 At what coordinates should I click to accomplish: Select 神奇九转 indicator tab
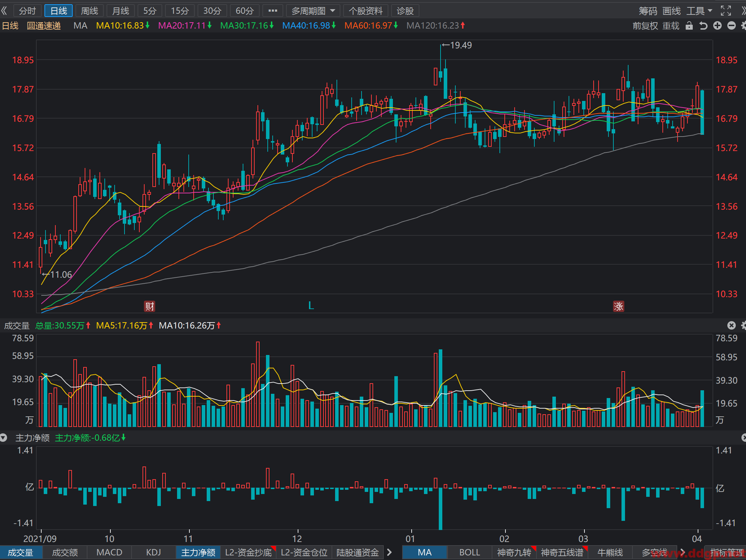click(514, 552)
